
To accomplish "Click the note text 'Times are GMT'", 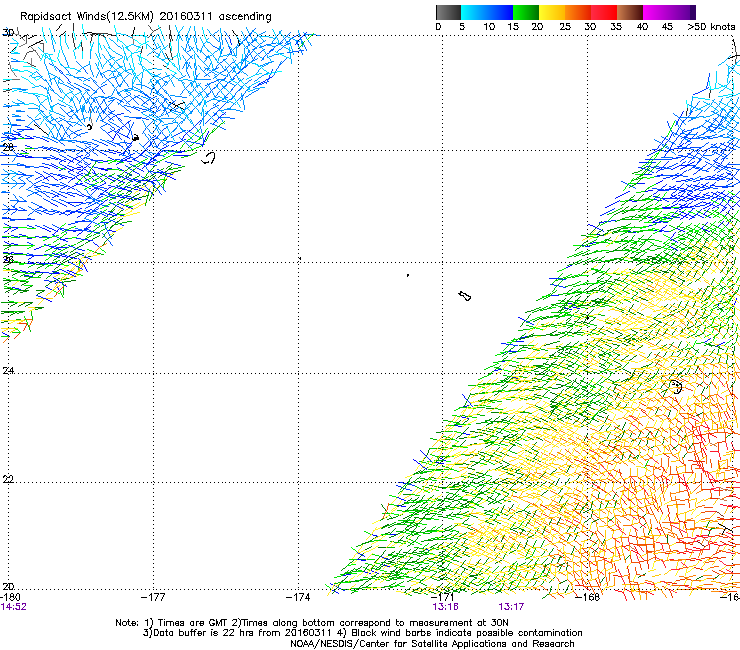I will [192, 623].
